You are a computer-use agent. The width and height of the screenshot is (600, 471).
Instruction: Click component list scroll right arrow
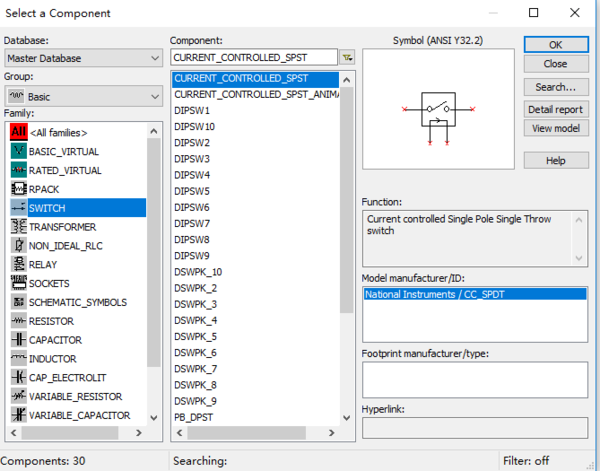pos(332,433)
